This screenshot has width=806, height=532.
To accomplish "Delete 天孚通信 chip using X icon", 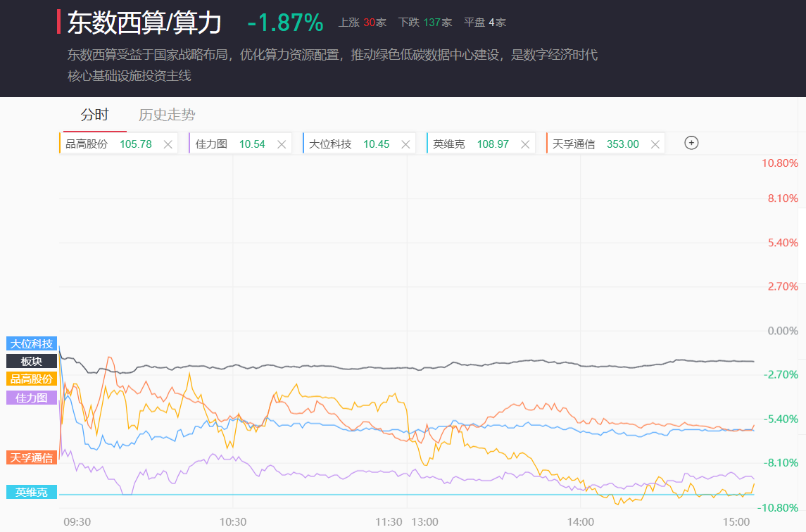I will (655, 144).
